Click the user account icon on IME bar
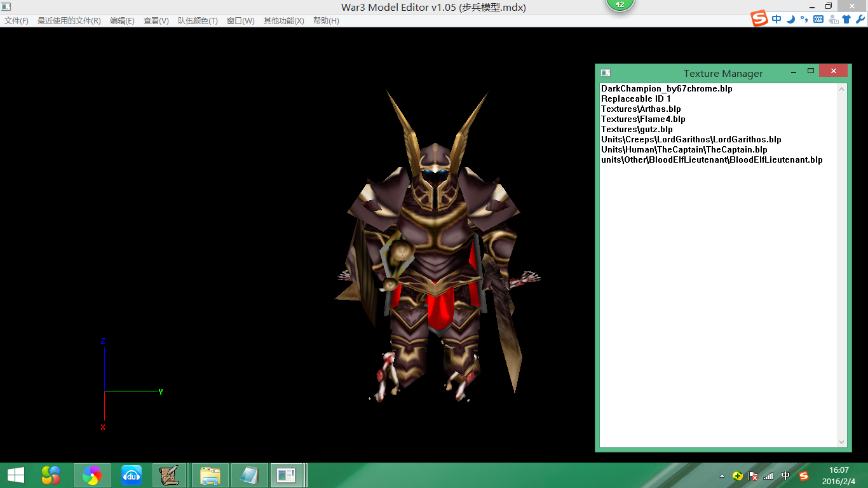 (x=833, y=19)
